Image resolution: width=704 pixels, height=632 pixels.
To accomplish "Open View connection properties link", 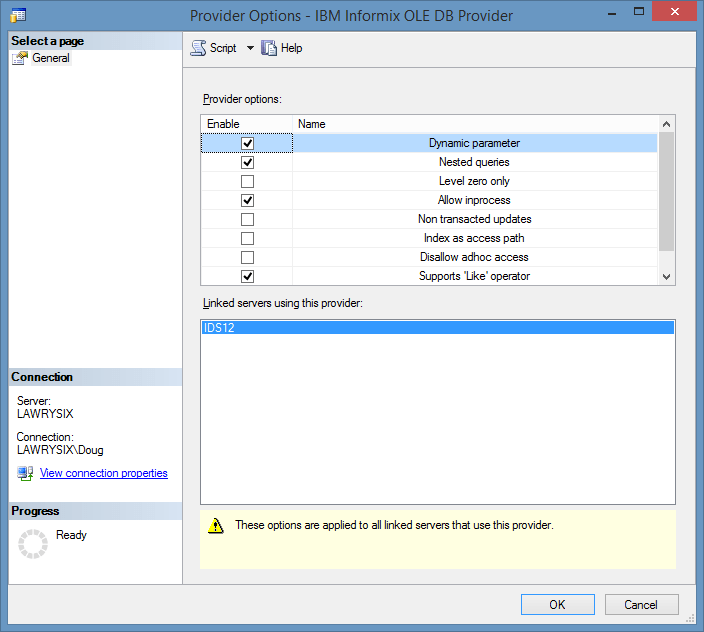I will 103,473.
